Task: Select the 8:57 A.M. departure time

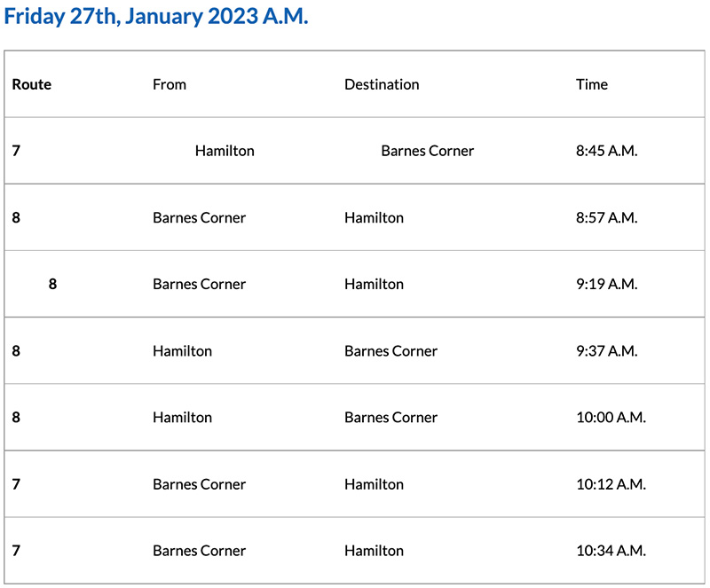Action: pos(607,217)
